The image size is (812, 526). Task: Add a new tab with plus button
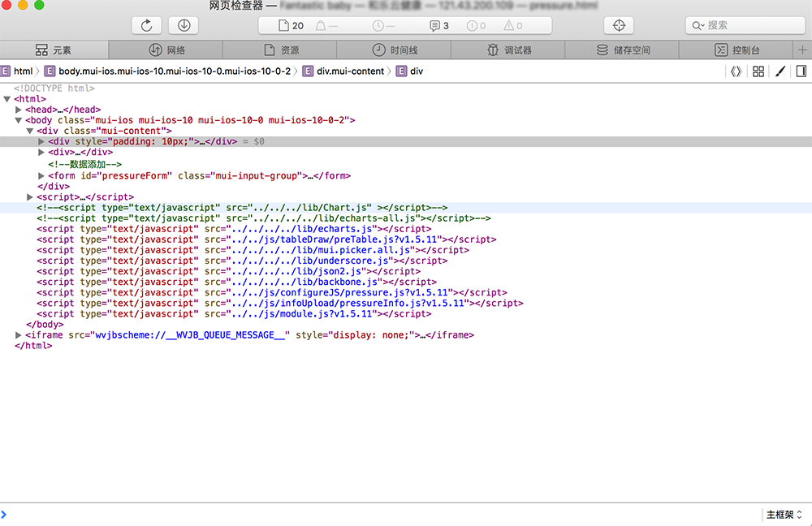pos(802,50)
